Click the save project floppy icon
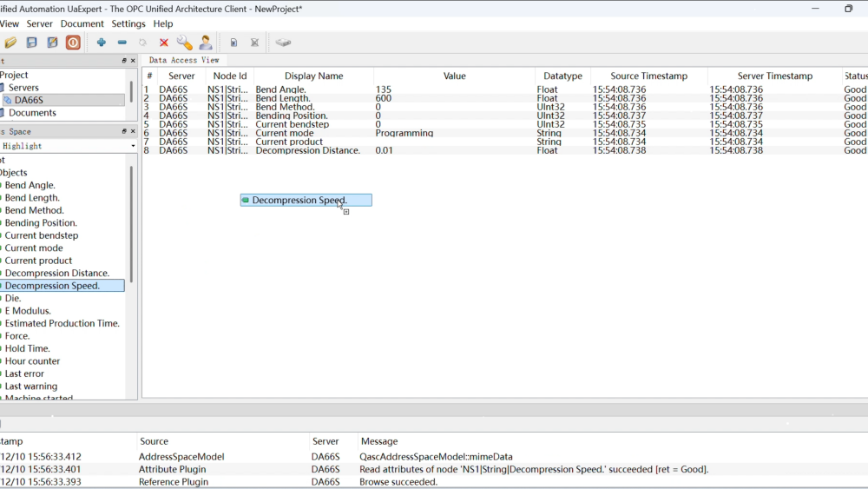Image resolution: width=868 pixels, height=489 pixels. click(31, 43)
